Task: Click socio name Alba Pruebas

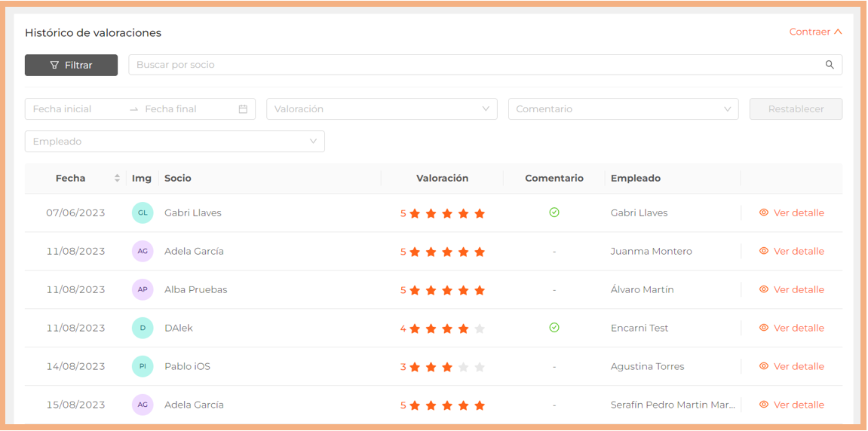Action: (195, 289)
